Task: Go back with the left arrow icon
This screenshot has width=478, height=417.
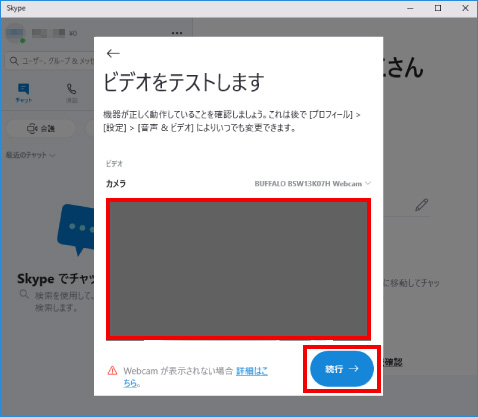Action: pos(113,53)
